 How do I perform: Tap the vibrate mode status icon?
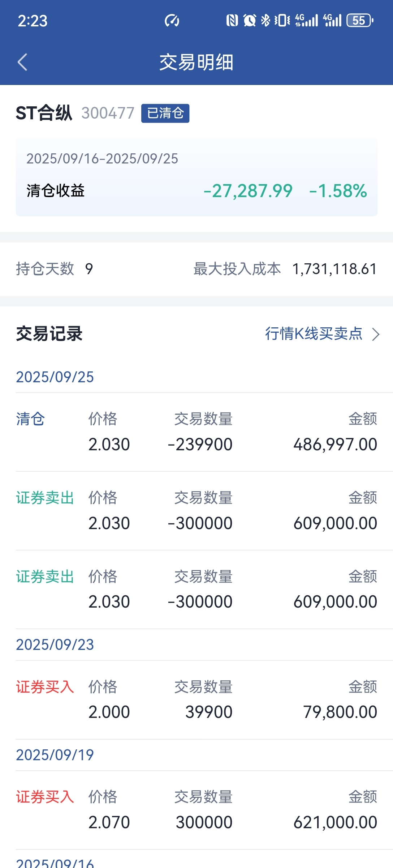[282, 20]
